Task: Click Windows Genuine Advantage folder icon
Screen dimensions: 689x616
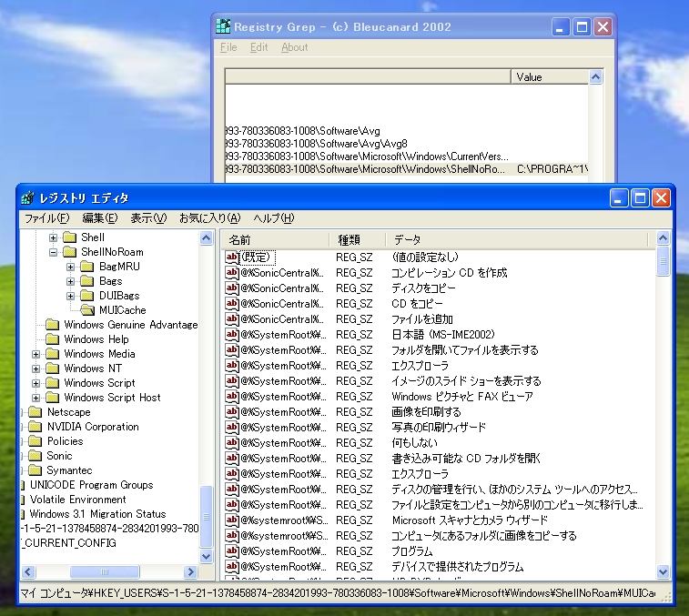Action: tap(52, 325)
